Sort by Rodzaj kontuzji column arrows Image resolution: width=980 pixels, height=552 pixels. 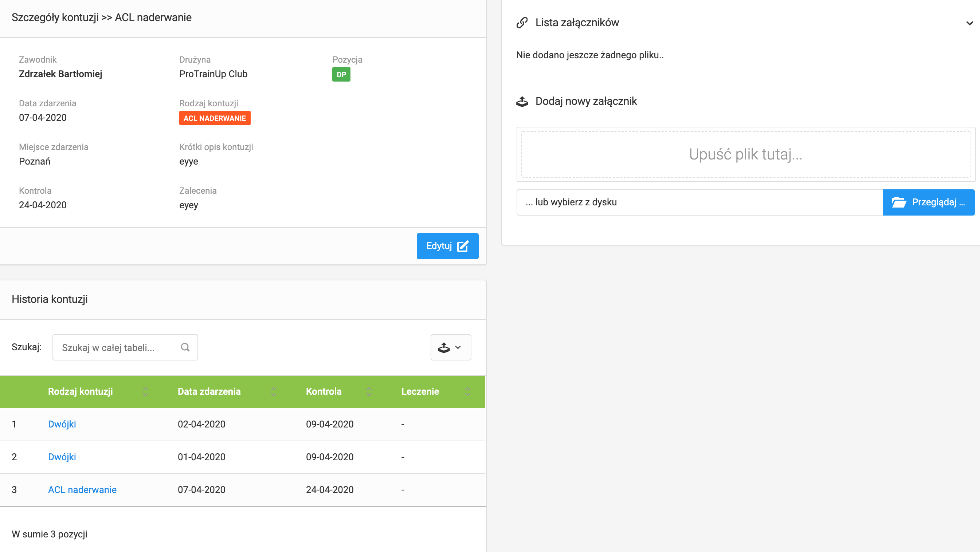[x=145, y=391]
